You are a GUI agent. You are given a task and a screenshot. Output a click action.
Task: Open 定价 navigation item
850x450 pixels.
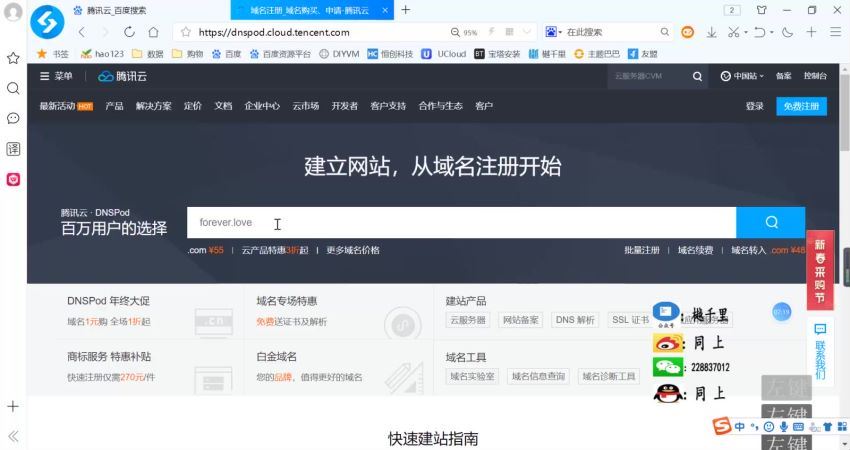click(192, 106)
